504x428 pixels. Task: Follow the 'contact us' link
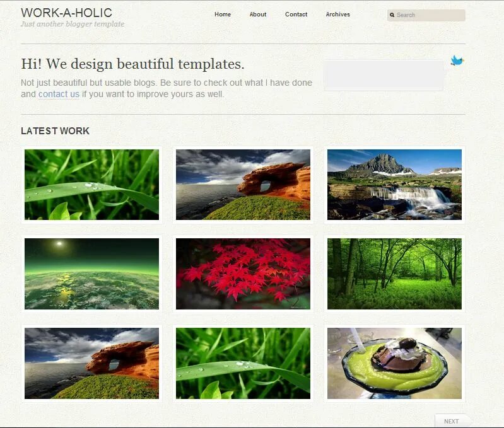point(59,94)
